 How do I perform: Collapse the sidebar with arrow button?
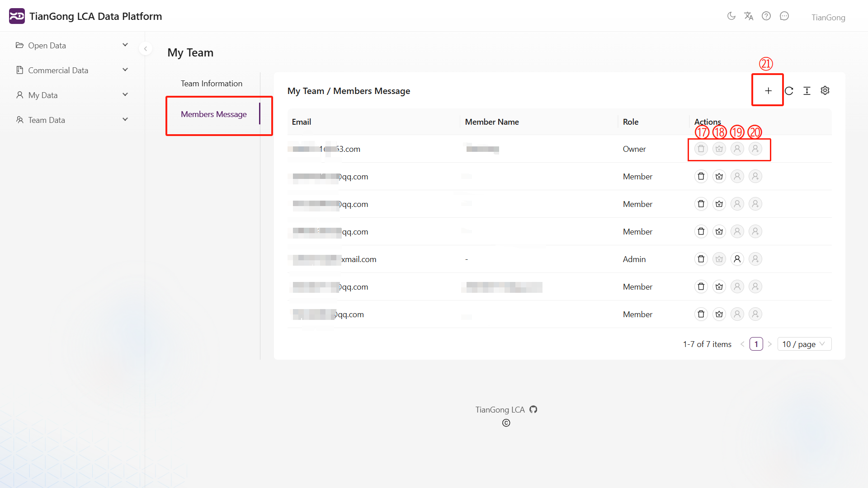[x=146, y=49]
